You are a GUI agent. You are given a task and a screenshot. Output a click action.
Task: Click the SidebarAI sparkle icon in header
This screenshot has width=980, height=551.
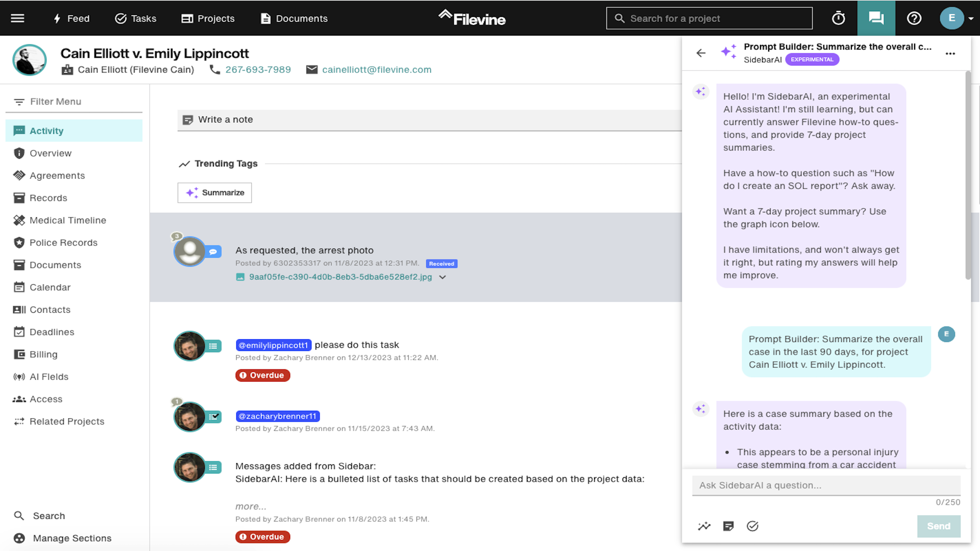click(728, 52)
